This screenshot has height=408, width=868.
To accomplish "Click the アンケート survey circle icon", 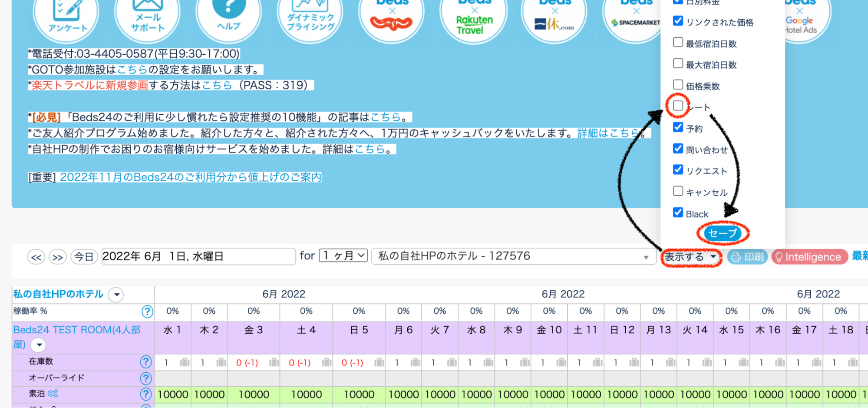I will (66, 17).
